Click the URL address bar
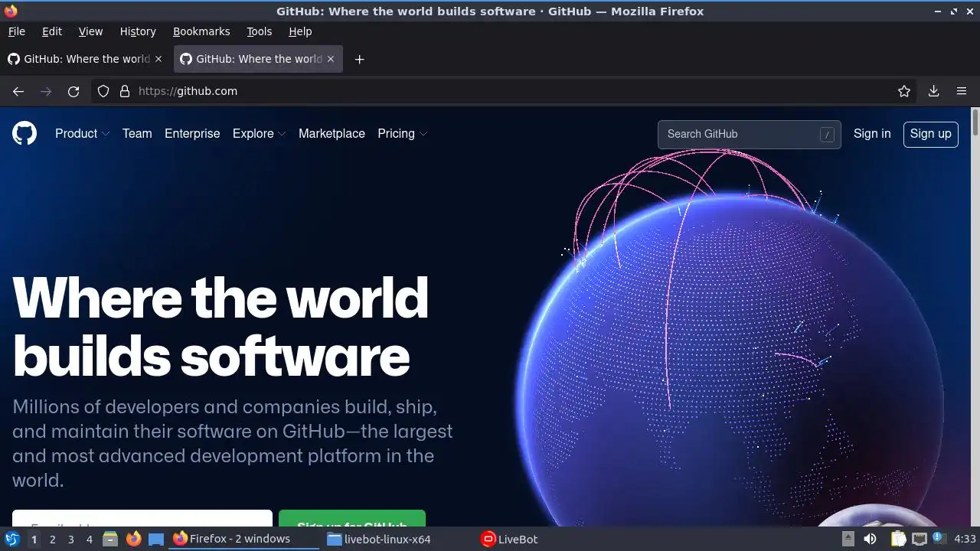This screenshot has width=980, height=551. point(505,91)
